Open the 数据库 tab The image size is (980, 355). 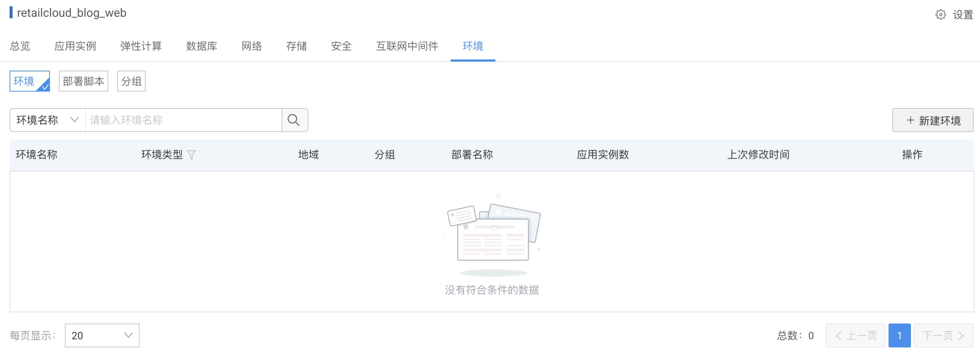[201, 46]
